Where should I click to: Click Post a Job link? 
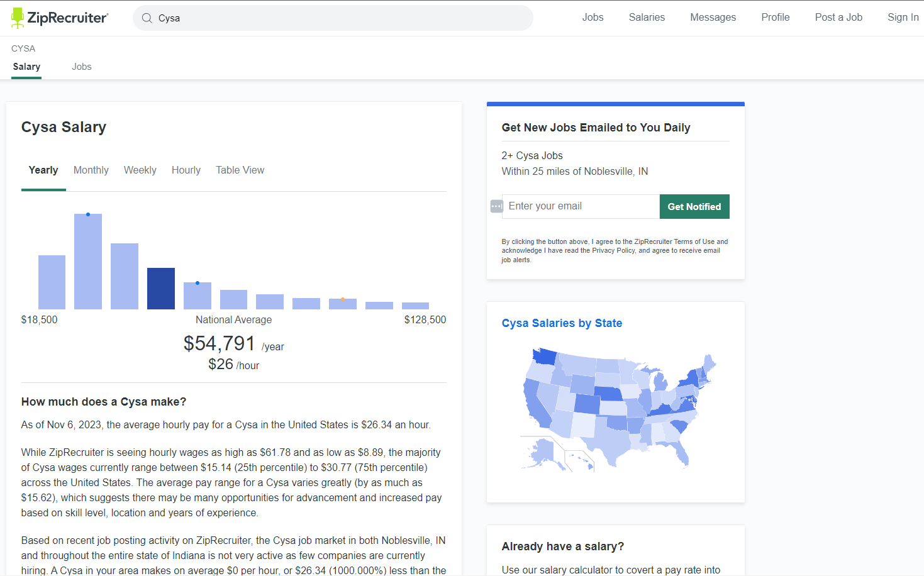838,18
